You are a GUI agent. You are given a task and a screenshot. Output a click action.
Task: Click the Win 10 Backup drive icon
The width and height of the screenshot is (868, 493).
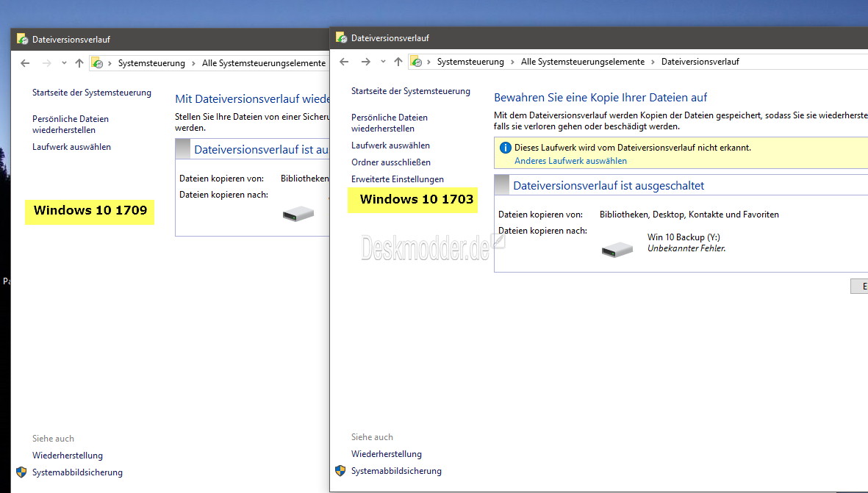pos(617,250)
